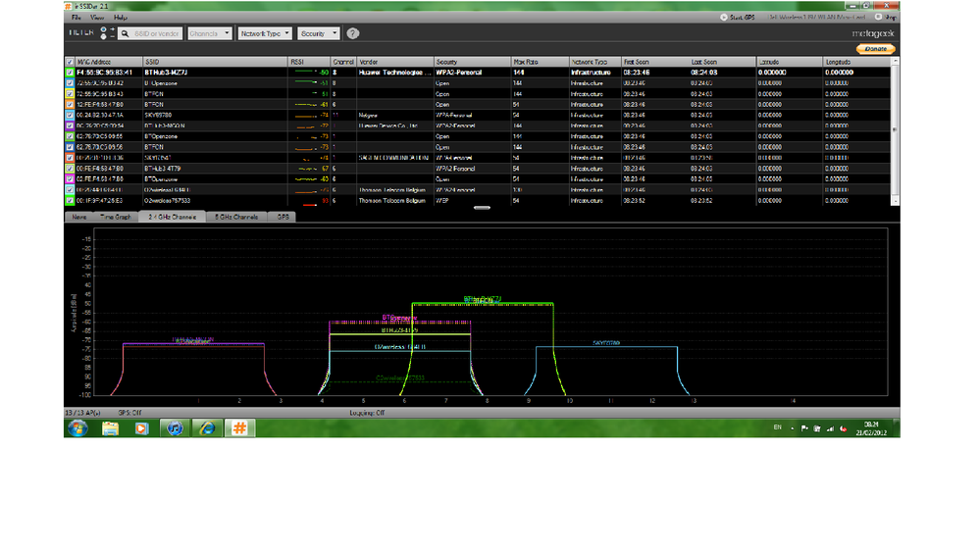This screenshot has width=980, height=551.
Task: Click the Logging: Off status text
Action: pos(367,413)
